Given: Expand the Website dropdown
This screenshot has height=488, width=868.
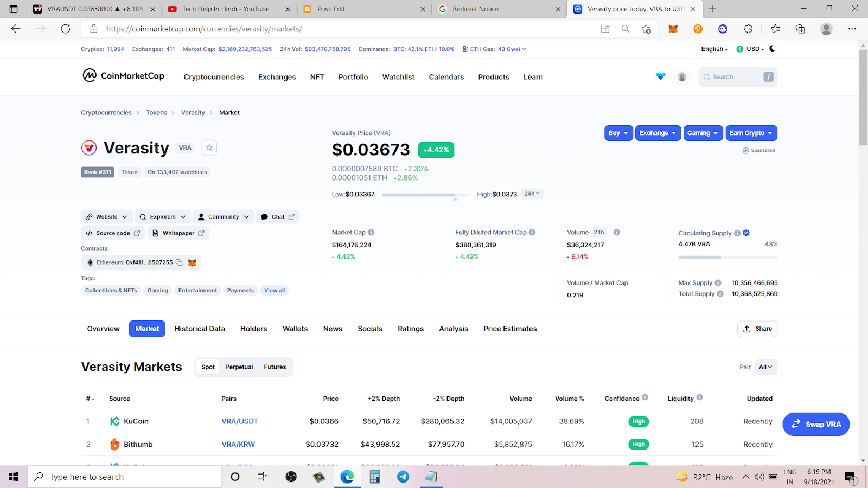Looking at the screenshot, I should click(107, 217).
